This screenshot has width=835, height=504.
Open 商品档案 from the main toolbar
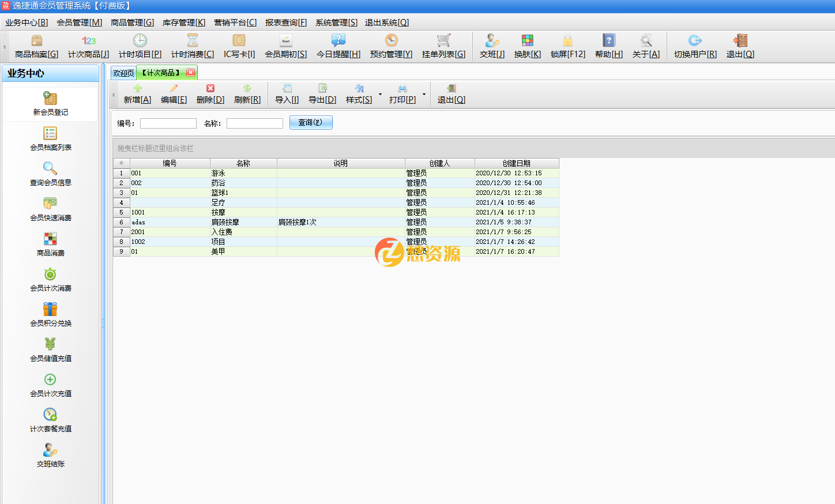[36, 46]
